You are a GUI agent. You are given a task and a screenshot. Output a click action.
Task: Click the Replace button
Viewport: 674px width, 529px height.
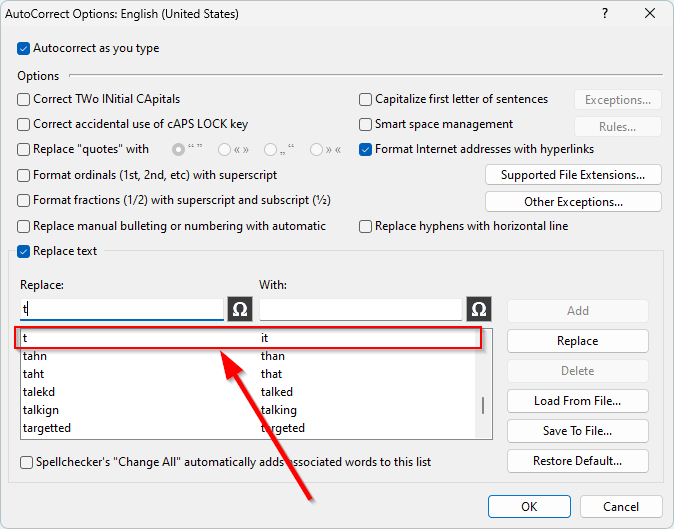point(577,341)
